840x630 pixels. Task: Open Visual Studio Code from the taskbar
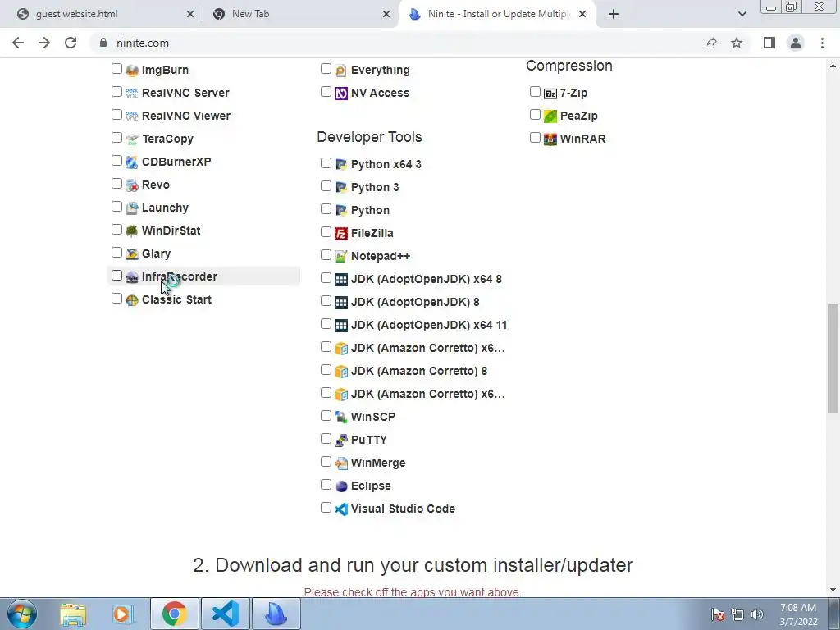[225, 614]
